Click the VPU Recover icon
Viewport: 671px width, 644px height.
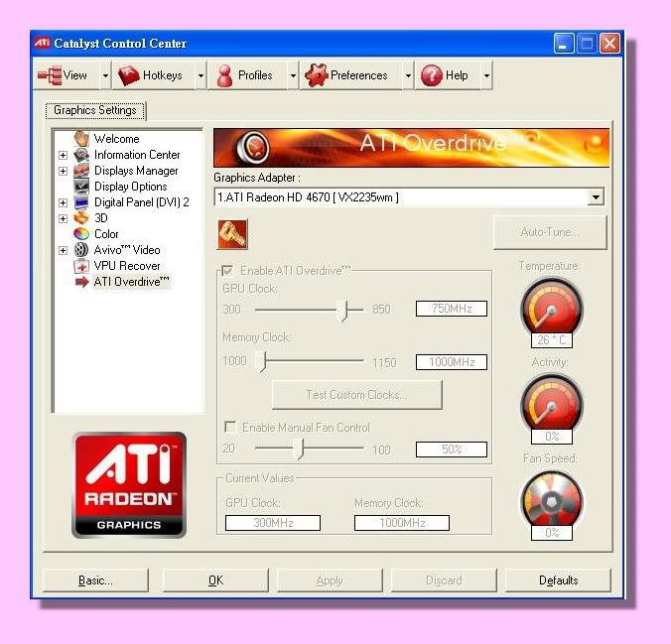(x=81, y=266)
